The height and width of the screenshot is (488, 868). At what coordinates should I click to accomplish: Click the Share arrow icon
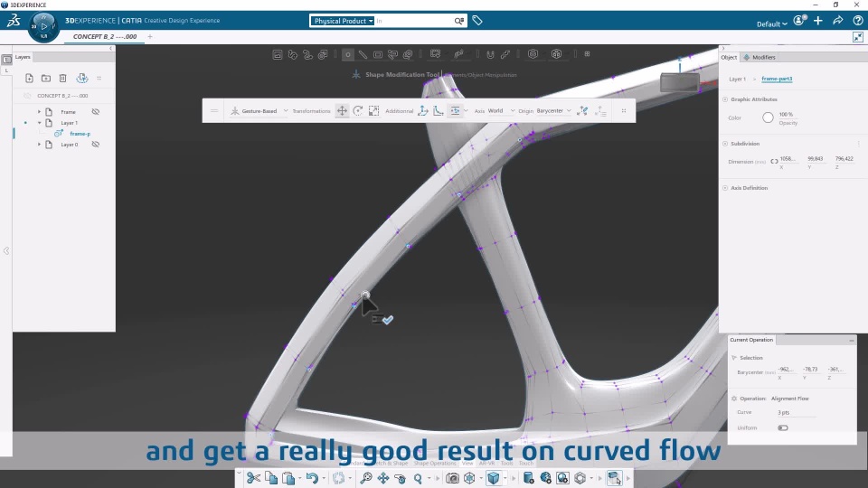pyautogui.click(x=838, y=21)
